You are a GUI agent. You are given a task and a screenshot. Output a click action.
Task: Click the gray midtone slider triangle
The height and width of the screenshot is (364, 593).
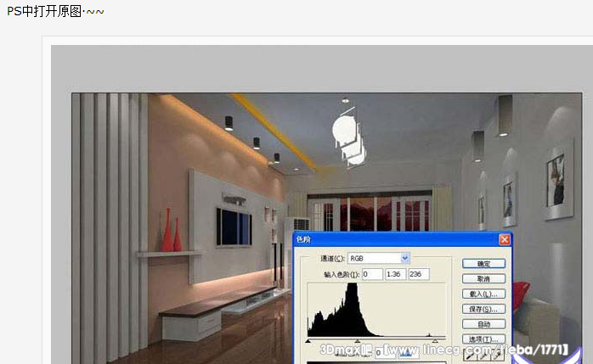pyautogui.click(x=357, y=341)
